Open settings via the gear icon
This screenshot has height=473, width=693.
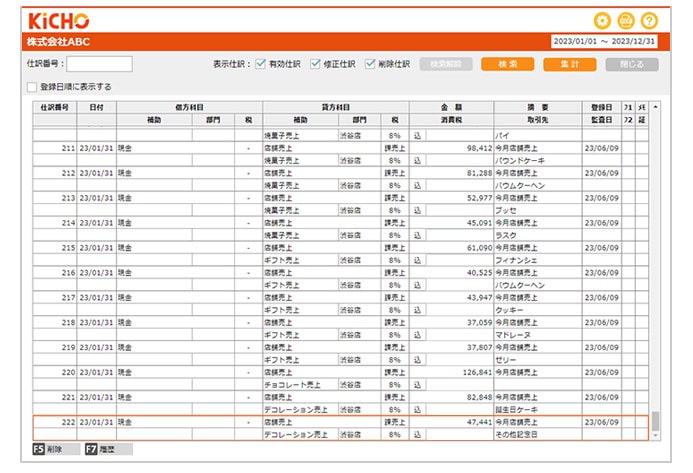[601, 20]
